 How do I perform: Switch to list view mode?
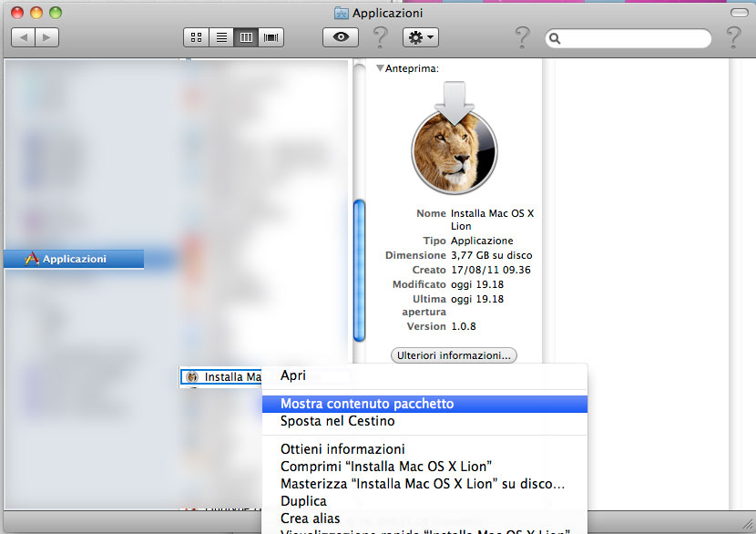tap(220, 37)
